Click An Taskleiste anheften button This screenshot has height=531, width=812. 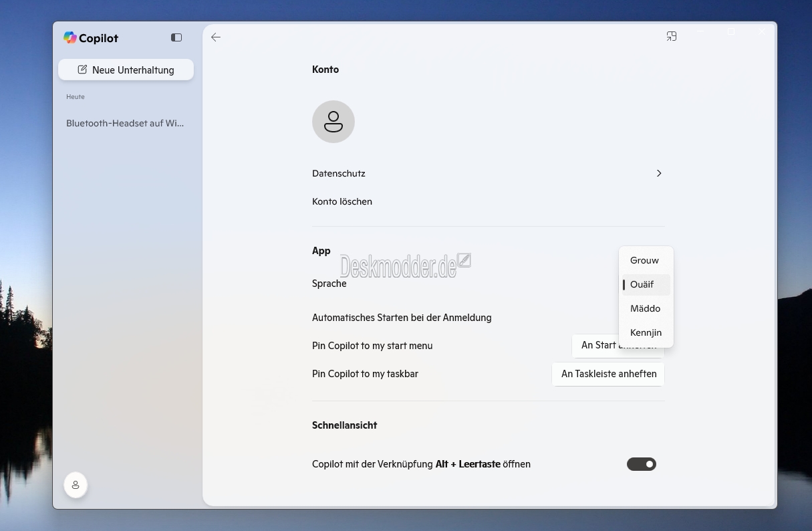[609, 374]
